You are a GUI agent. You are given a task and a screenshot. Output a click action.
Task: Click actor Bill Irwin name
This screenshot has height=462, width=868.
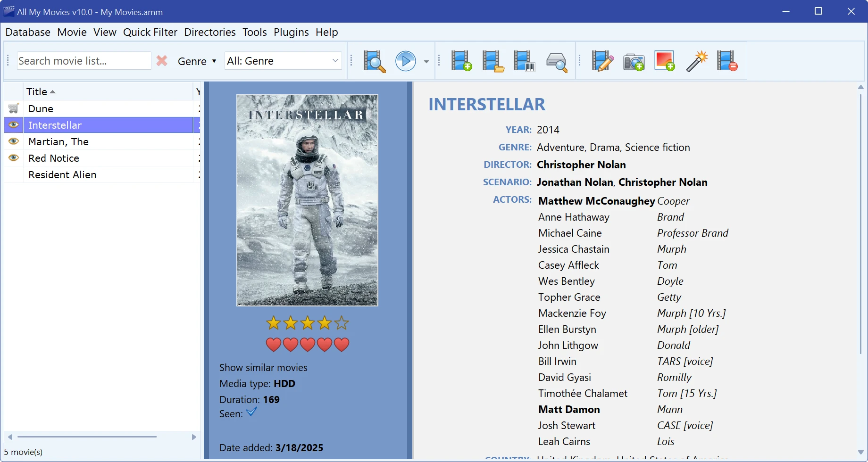[557, 361]
